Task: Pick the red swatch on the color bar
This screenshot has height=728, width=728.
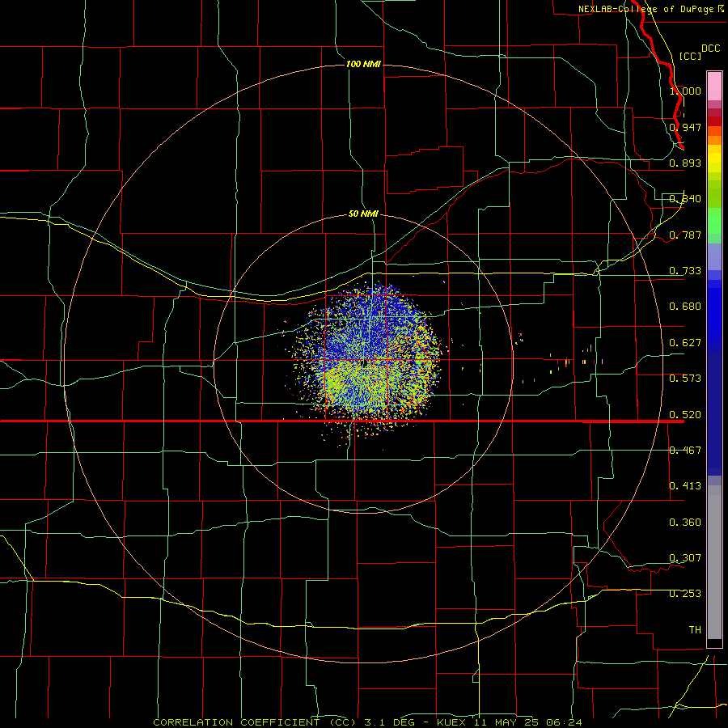Action: pyautogui.click(x=714, y=121)
